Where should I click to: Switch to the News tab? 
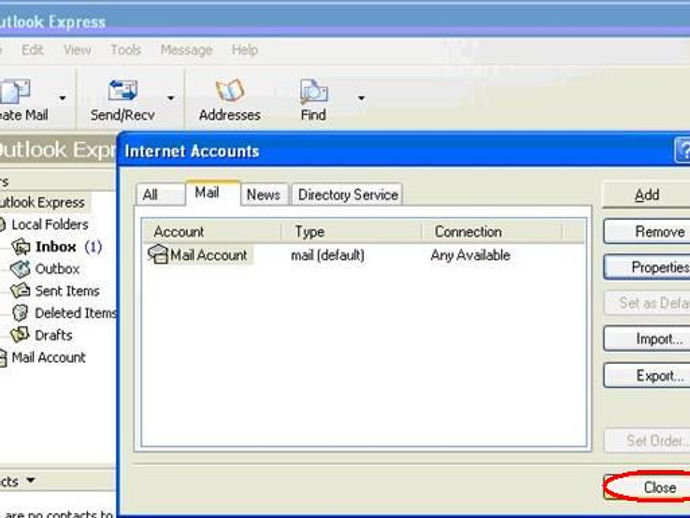point(264,195)
